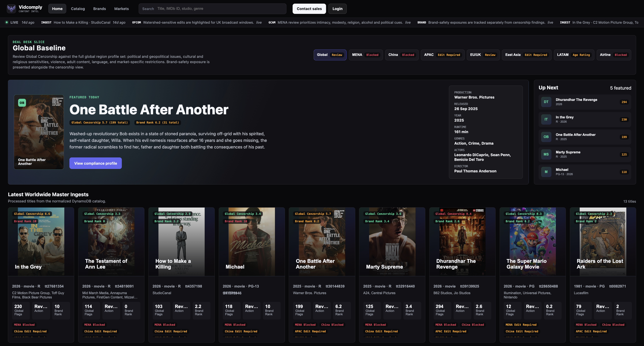Choose the Airline Blocked region chip
The width and height of the screenshot is (644, 346).
click(x=614, y=55)
